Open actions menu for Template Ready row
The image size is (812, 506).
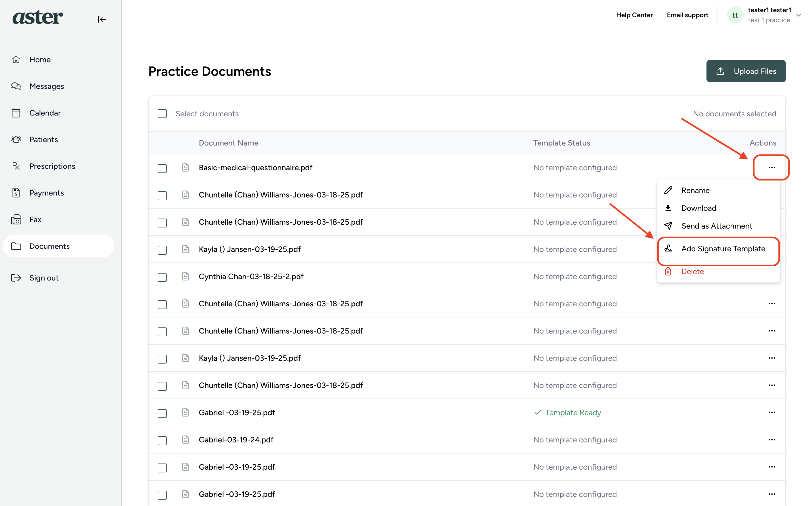[772, 413]
